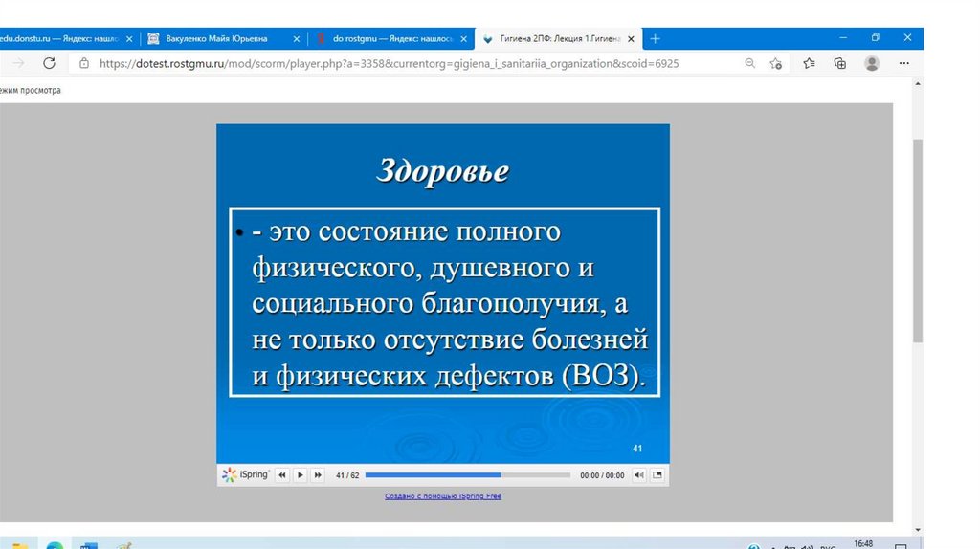Image resolution: width=980 pixels, height=549 pixels.
Task: Switch to Вакуленко Майя Юрьевна tab
Action: 216,38
